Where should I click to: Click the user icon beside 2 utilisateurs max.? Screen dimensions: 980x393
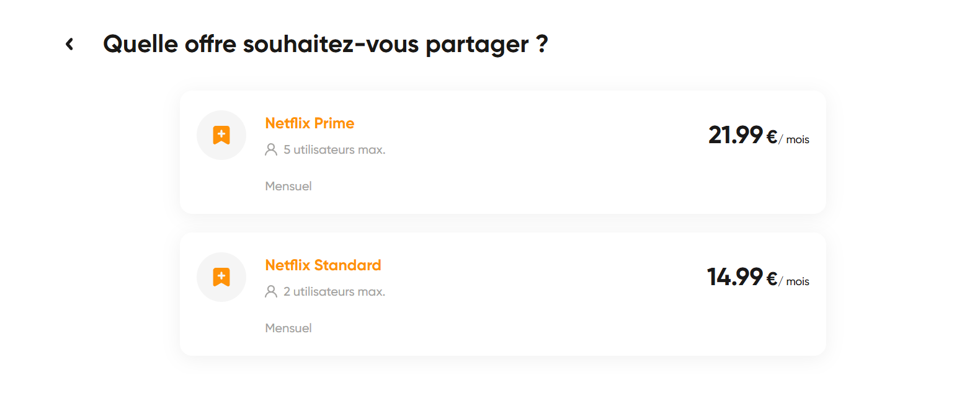[x=271, y=291]
